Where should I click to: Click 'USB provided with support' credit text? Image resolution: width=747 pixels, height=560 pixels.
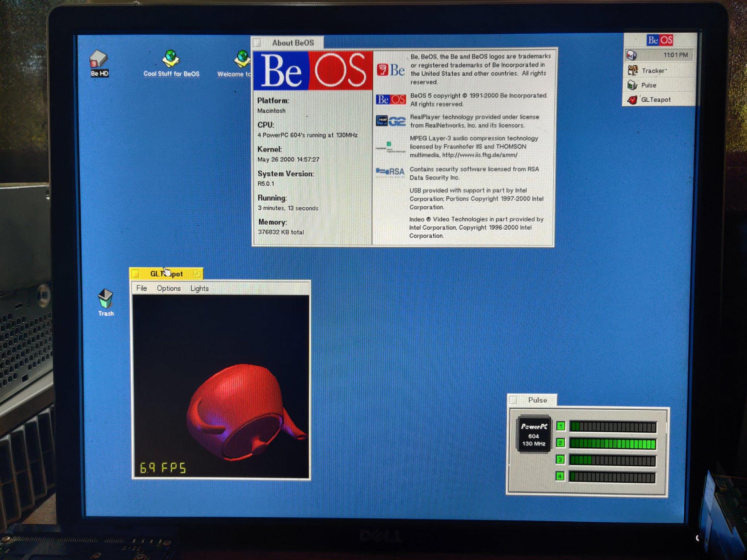click(x=476, y=199)
